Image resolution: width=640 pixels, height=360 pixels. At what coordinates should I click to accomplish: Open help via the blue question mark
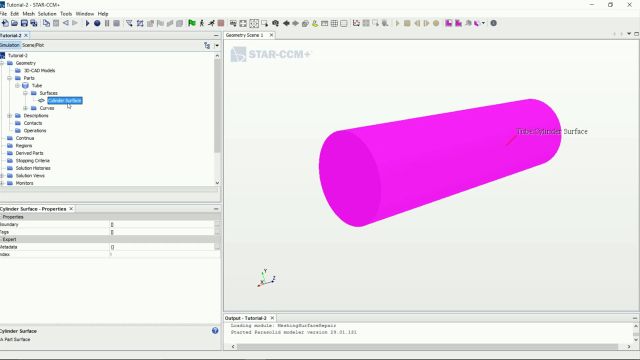215,331
